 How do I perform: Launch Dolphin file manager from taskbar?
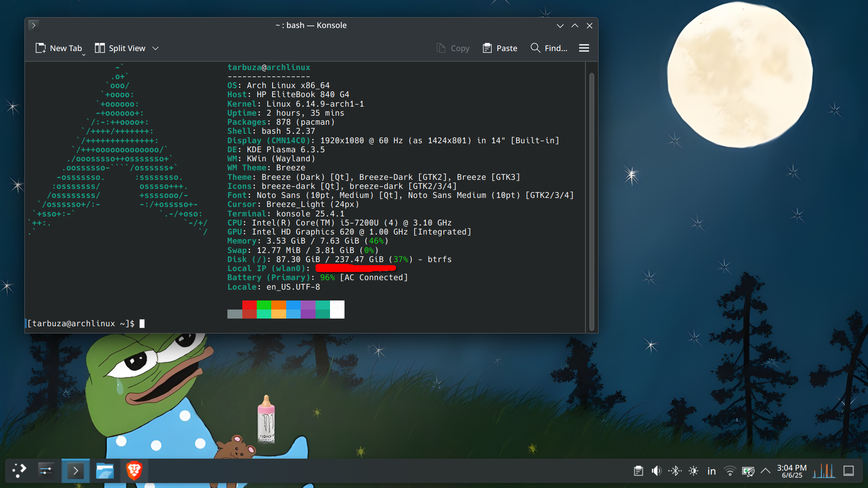point(105,471)
